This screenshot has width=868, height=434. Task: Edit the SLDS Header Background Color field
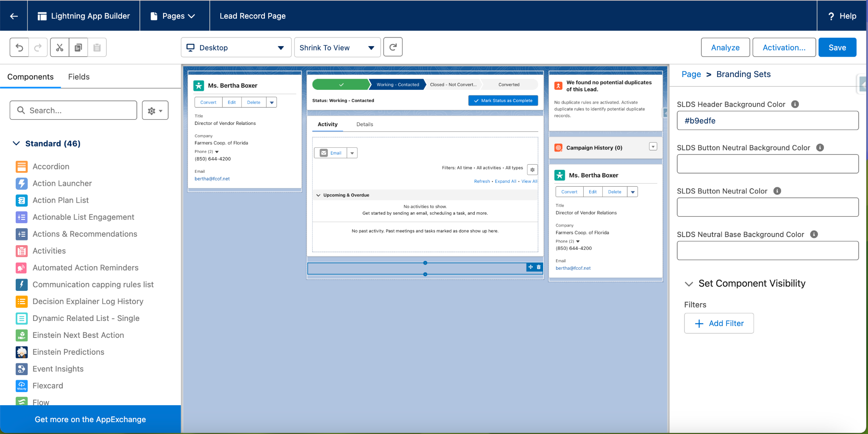click(768, 121)
